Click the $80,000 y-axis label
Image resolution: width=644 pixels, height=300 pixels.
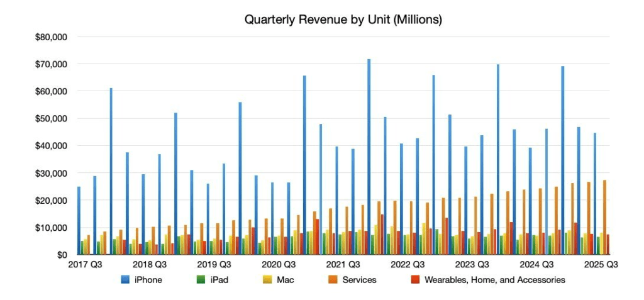click(52, 36)
